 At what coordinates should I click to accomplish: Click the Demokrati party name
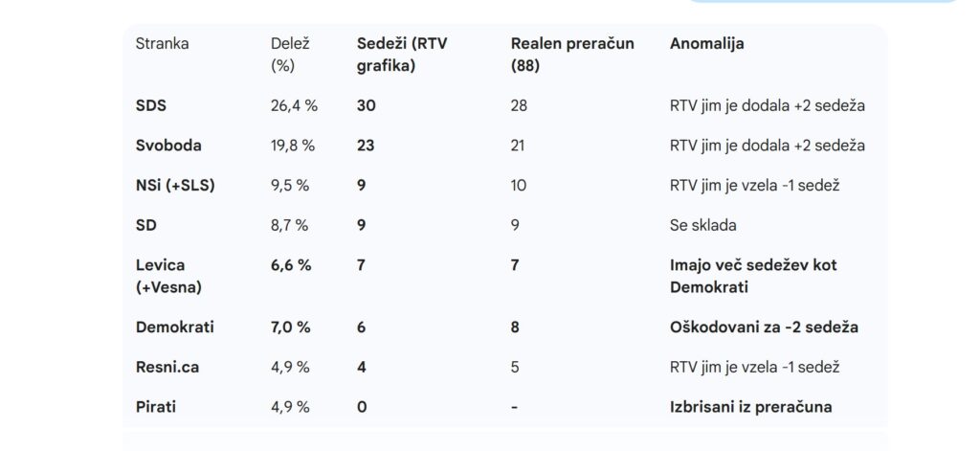[x=175, y=327]
